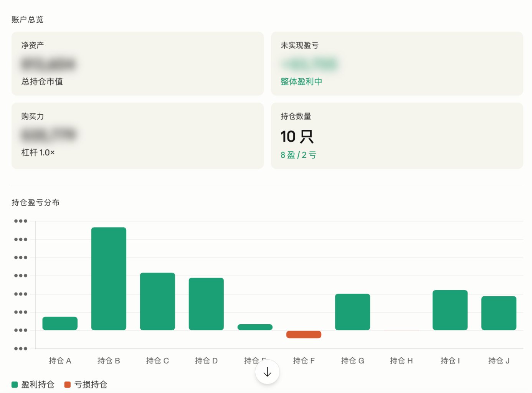This screenshot has height=393, width=532.
Task: Open the 未实现盈亏 summary card
Action: (x=397, y=64)
